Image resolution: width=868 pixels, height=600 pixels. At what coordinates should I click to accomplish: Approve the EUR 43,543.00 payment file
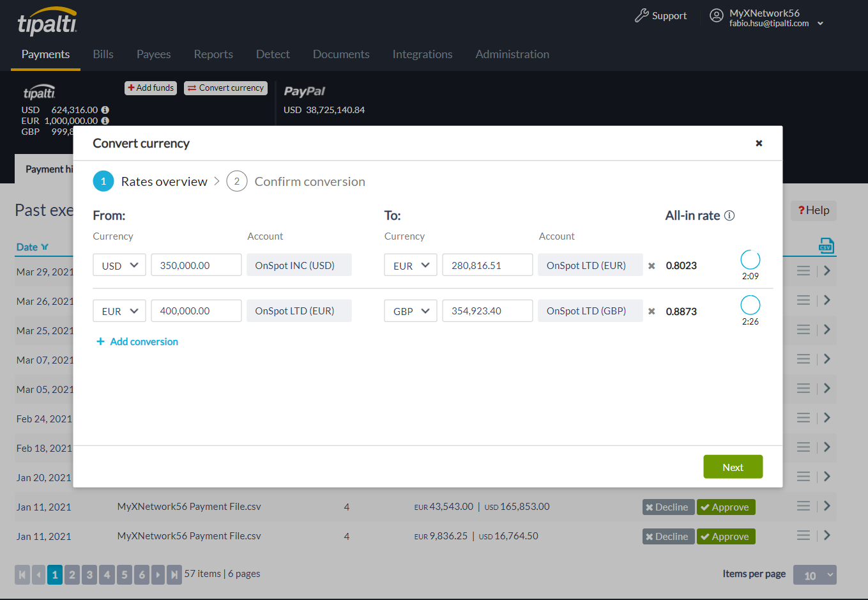[x=726, y=507]
